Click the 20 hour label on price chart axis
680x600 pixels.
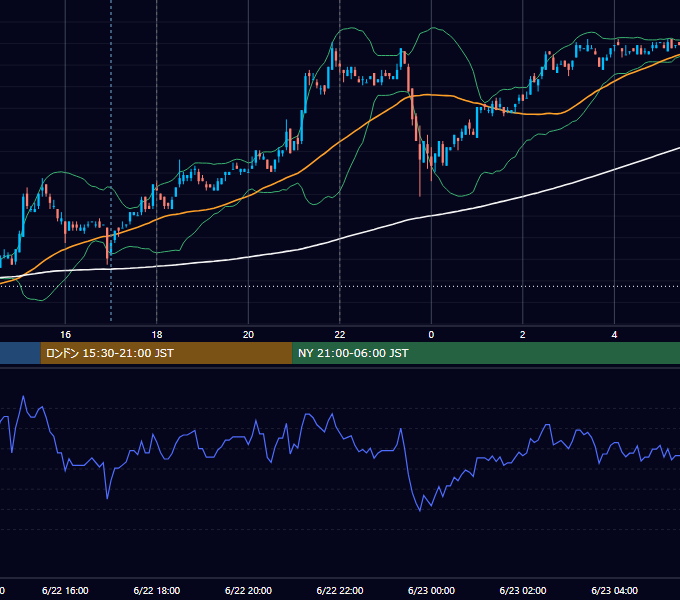pyautogui.click(x=248, y=335)
